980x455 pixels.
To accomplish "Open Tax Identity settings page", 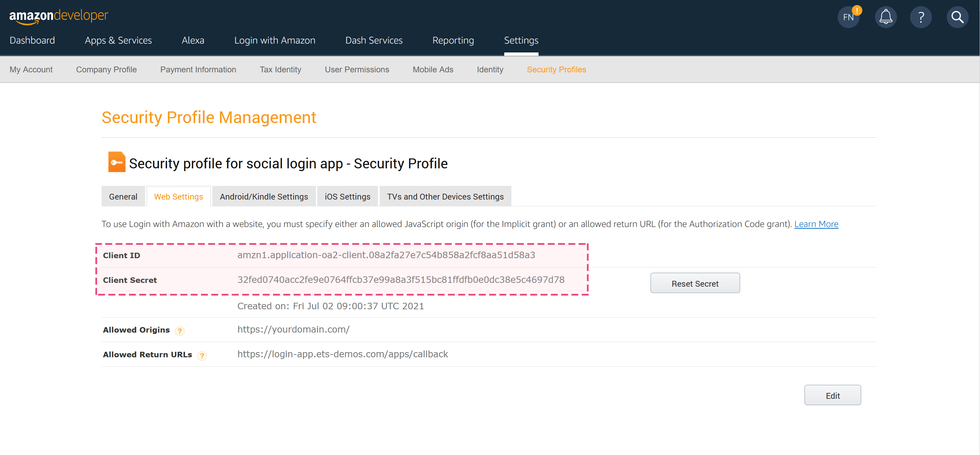I will [280, 70].
